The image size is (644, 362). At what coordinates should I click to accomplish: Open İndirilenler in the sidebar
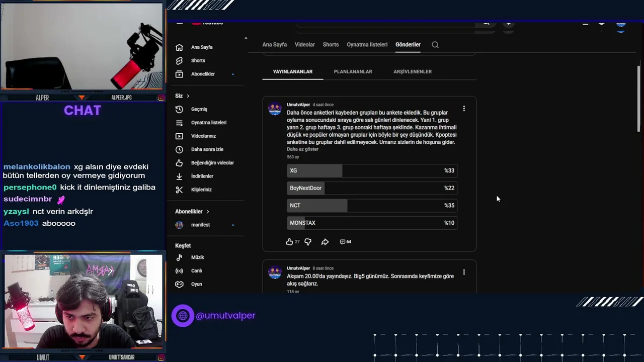point(202,176)
